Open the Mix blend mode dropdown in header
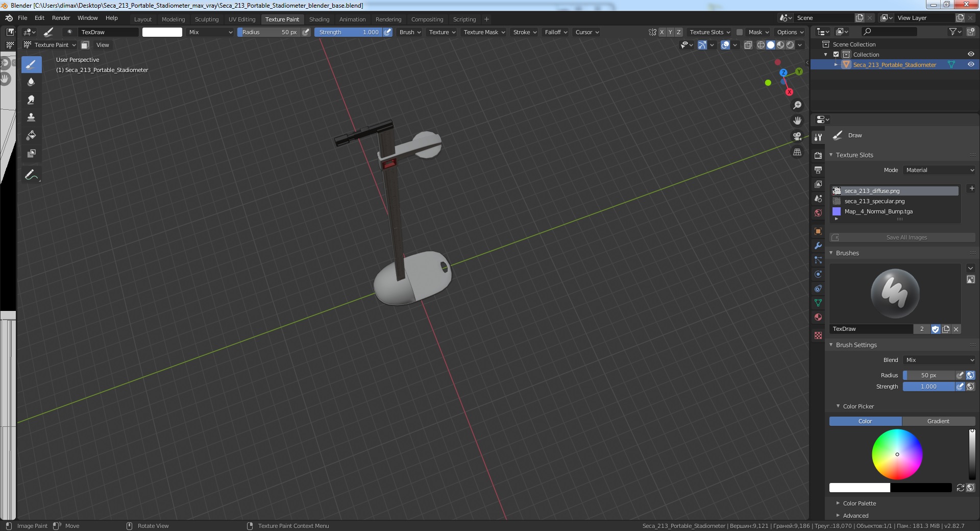This screenshot has height=531, width=980. 210,32
